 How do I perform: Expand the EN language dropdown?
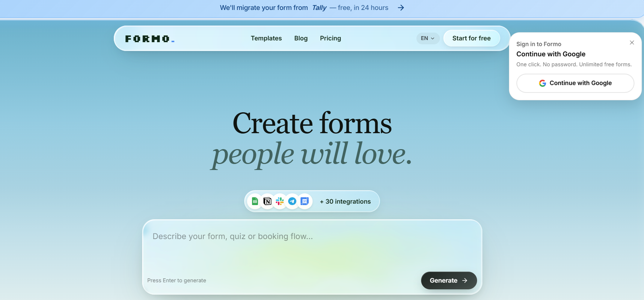427,38
